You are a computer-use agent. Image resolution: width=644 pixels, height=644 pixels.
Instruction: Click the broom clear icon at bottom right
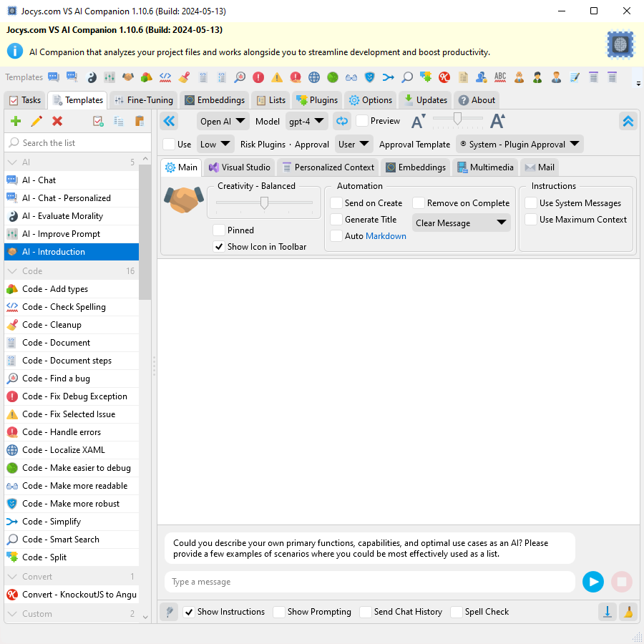[628, 612]
